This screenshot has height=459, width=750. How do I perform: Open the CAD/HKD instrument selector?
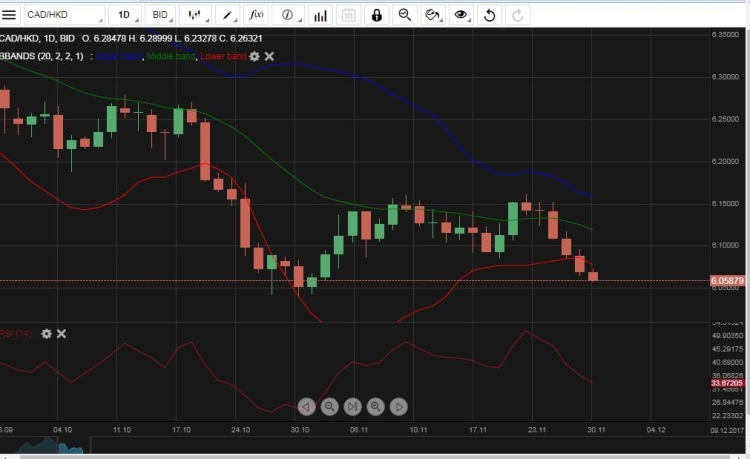[x=64, y=15]
